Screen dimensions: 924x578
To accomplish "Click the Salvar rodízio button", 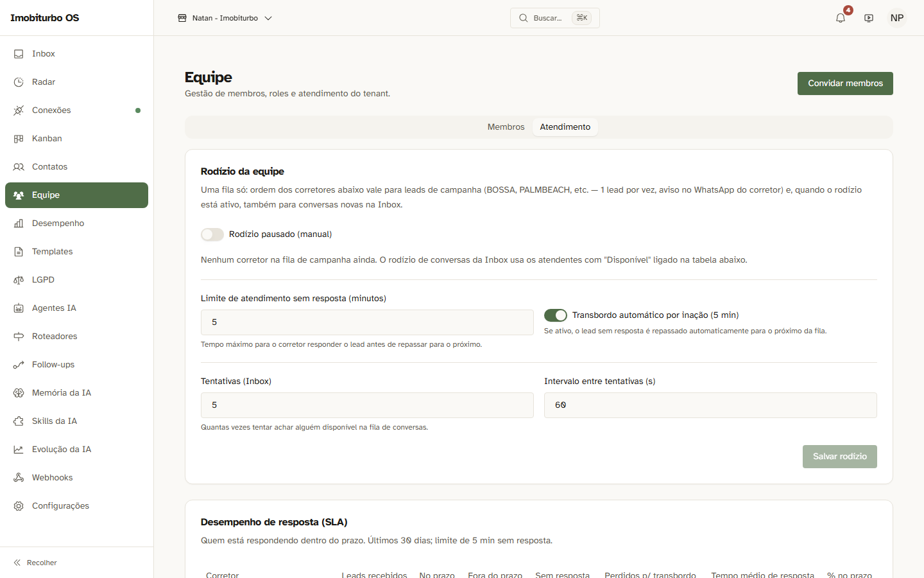I will (x=840, y=457).
